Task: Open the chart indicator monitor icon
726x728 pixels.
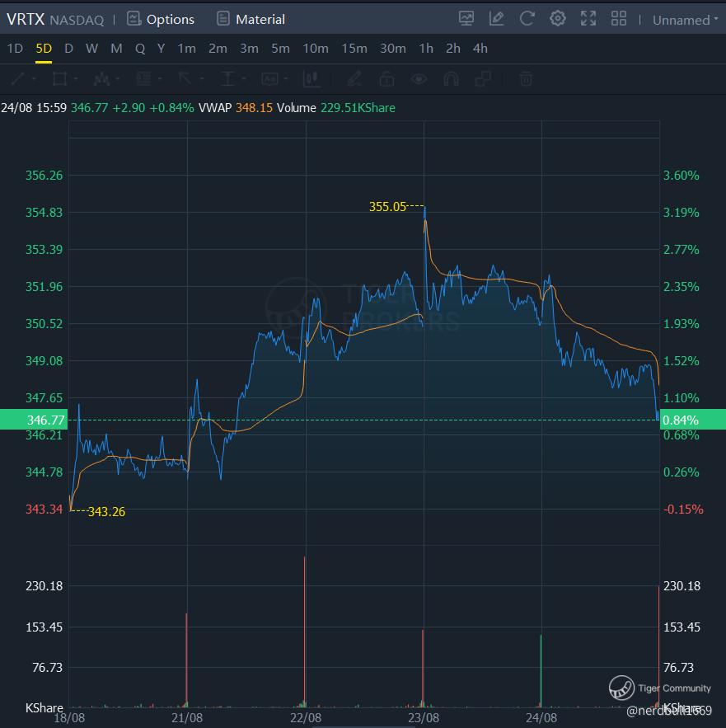Action: (x=466, y=19)
